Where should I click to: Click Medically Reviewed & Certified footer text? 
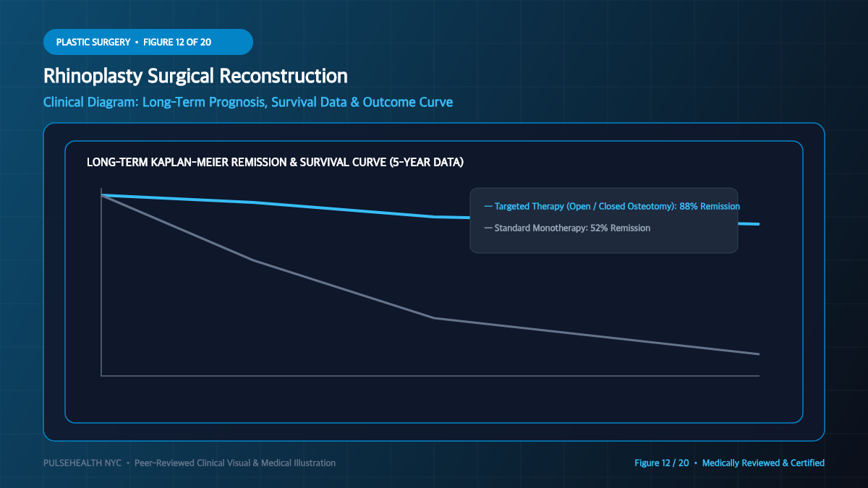click(763, 463)
